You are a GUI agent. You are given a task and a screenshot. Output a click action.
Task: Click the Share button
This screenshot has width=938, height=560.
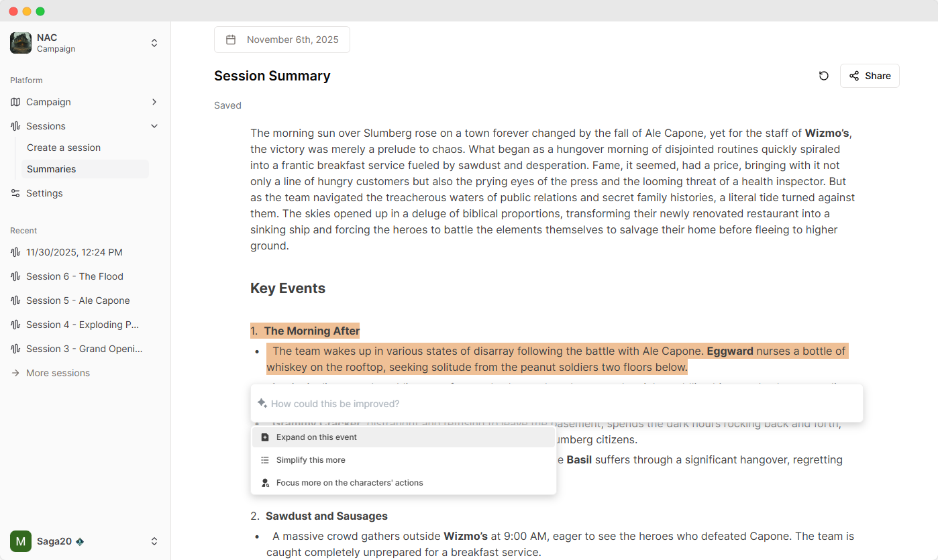[870, 76]
